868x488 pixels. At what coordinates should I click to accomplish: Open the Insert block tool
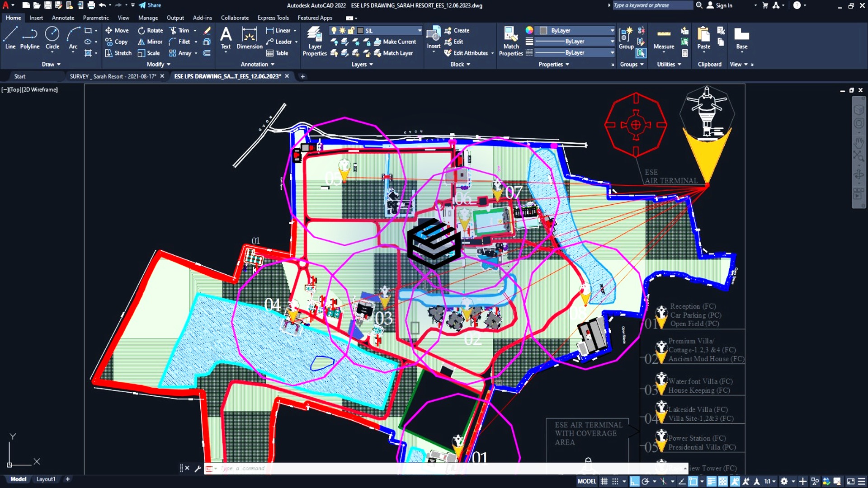434,38
